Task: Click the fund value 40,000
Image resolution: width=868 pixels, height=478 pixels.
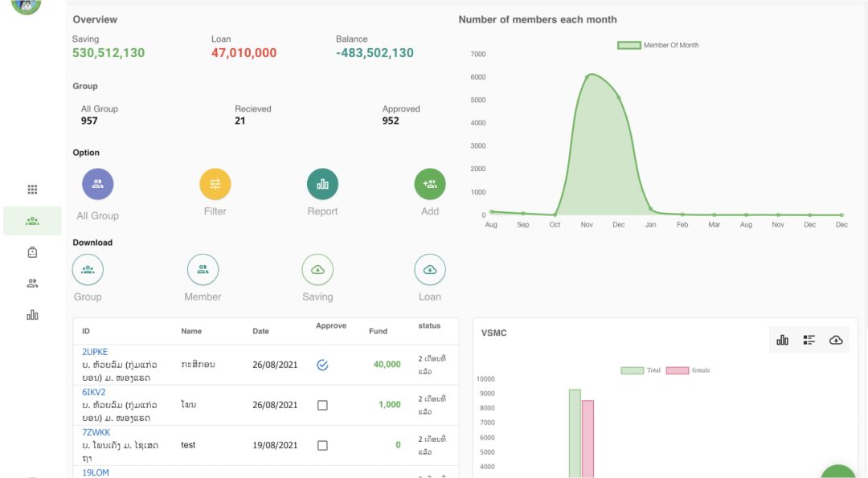Action: [x=387, y=365]
